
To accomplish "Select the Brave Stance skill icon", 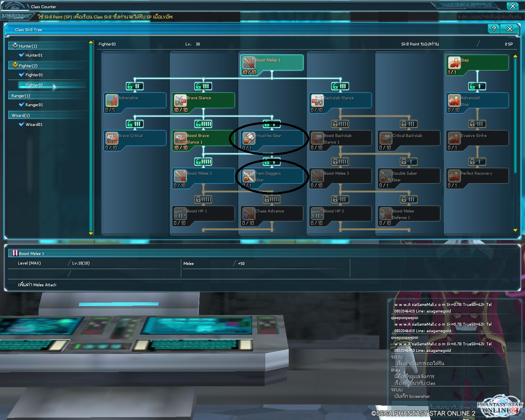I will pos(180,100).
